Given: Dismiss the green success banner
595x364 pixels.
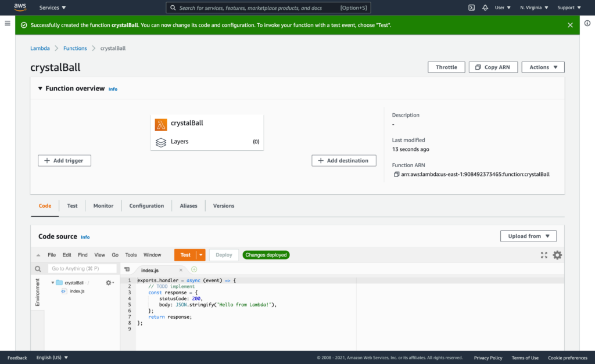Looking at the screenshot, I should tap(570, 25).
